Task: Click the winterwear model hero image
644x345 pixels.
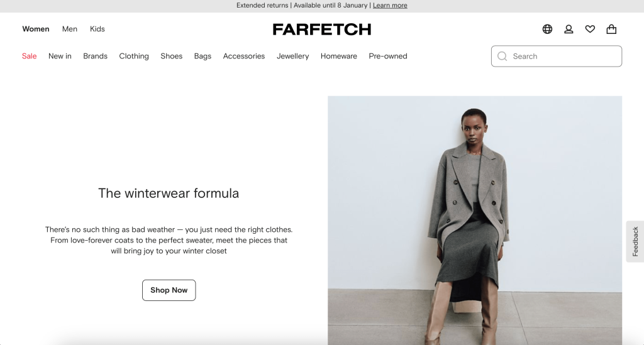Action: [x=475, y=221]
